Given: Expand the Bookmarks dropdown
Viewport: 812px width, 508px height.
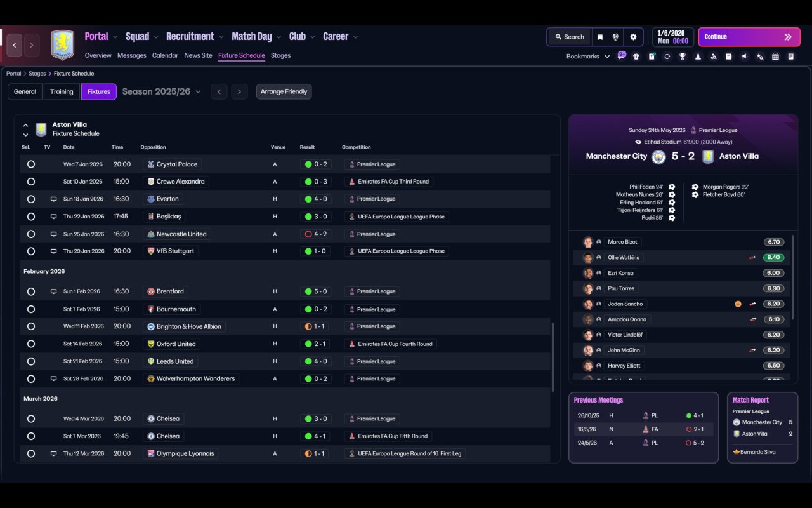Looking at the screenshot, I should coord(588,57).
